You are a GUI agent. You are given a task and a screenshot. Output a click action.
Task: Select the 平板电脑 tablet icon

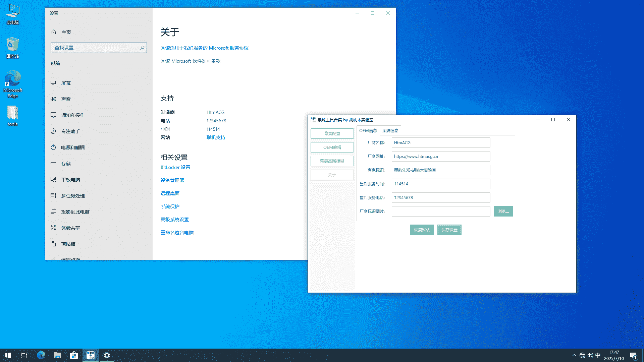[x=53, y=179]
